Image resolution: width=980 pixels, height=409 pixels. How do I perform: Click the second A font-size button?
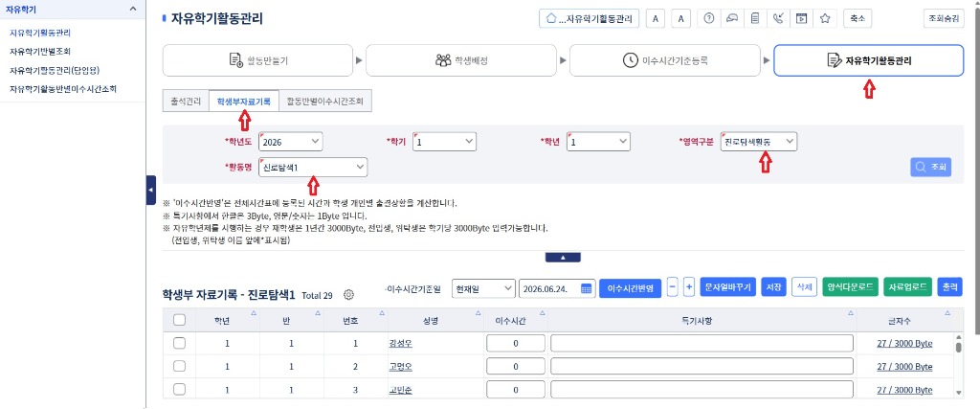(680, 19)
